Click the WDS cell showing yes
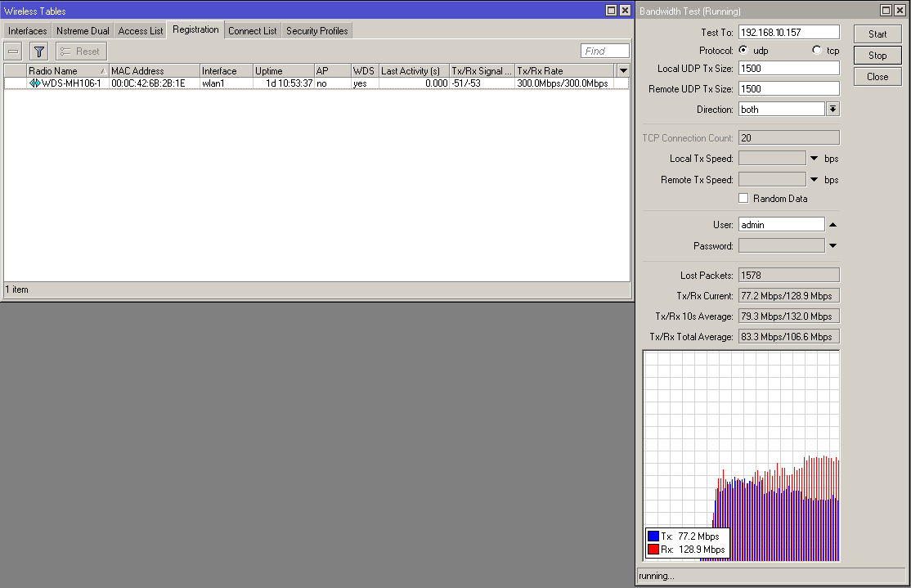 [360, 83]
